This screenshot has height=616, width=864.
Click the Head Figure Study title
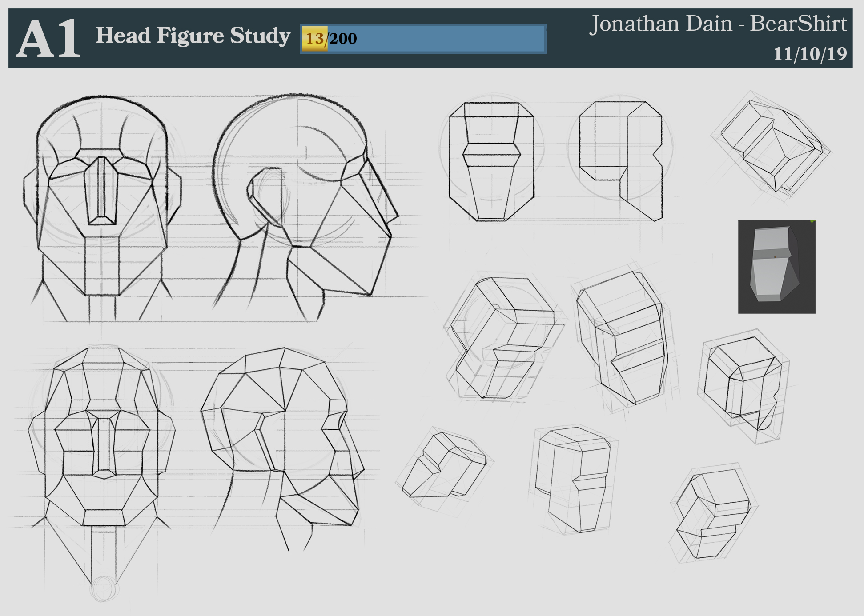point(193,36)
